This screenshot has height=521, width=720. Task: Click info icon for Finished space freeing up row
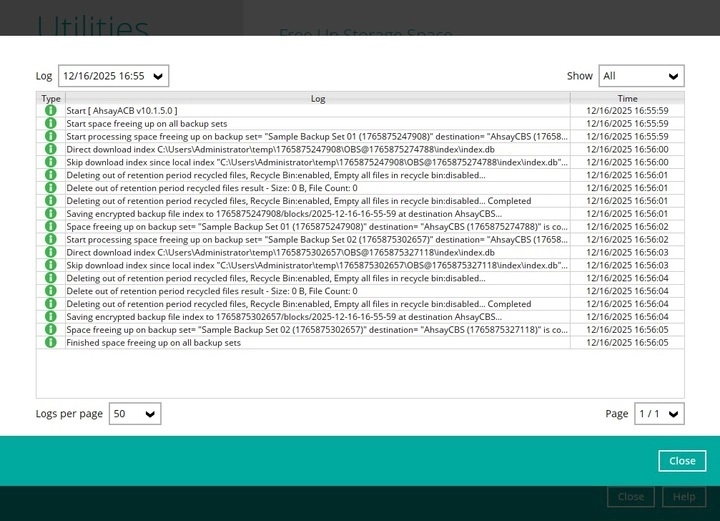pyautogui.click(x=51, y=343)
